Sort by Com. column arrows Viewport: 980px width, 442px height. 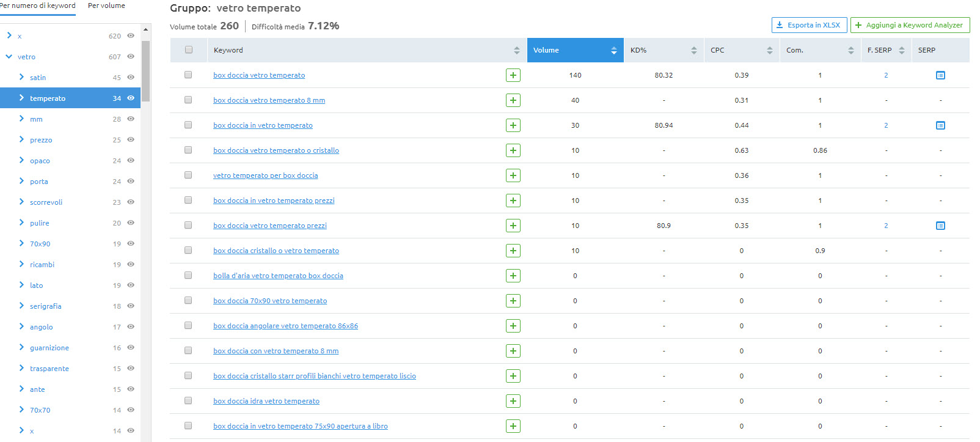(x=851, y=50)
